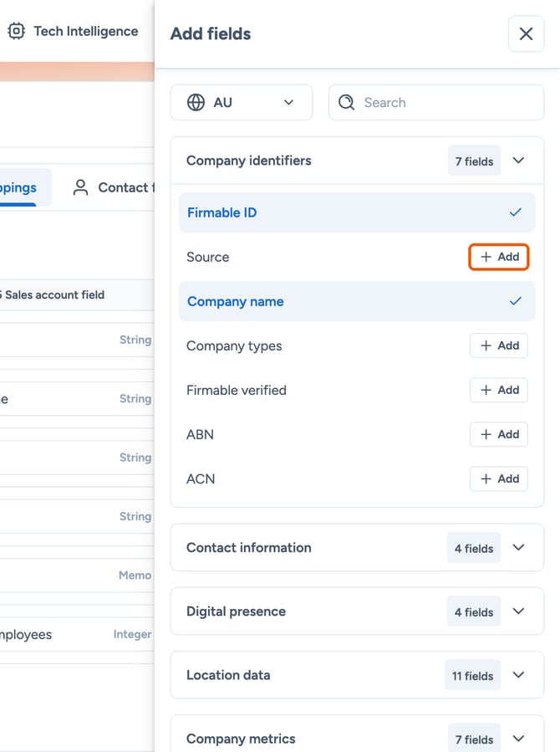Image resolution: width=560 pixels, height=752 pixels.
Task: Click the Firmable verified label
Action: click(237, 391)
